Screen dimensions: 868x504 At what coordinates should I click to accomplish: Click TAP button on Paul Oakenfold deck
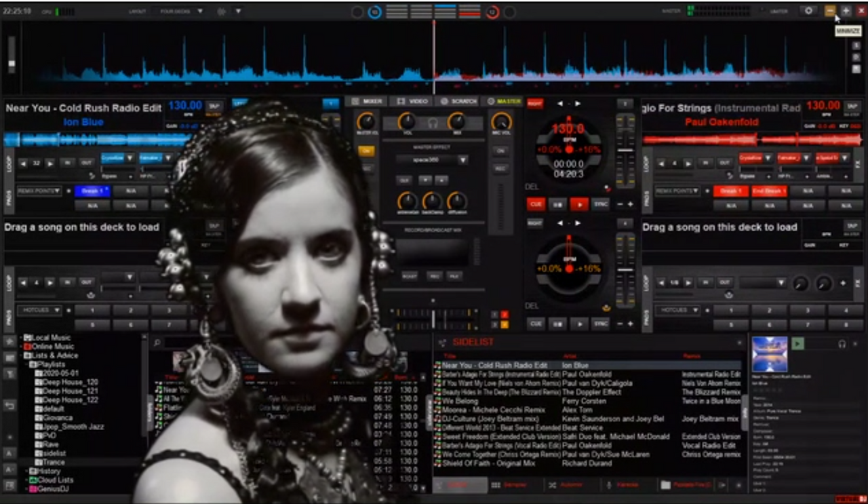coord(852,106)
